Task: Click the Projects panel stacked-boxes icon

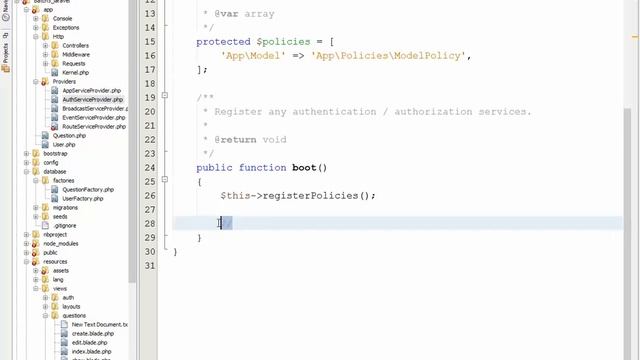Action: (x=5, y=68)
